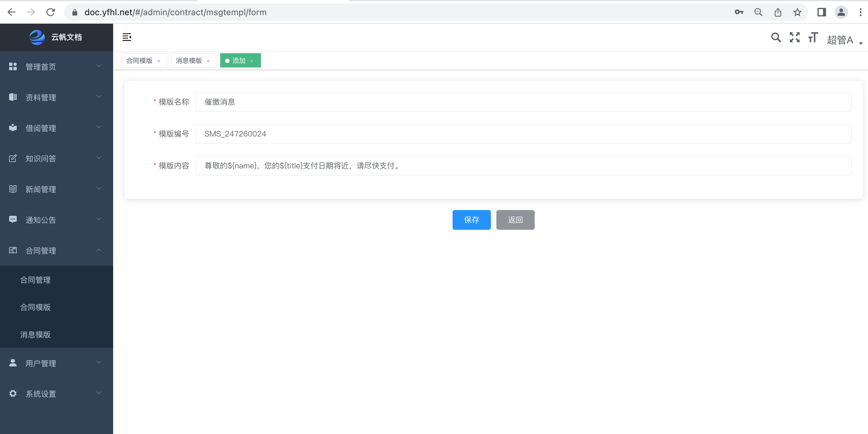Expand the 资料管理 chevron
The height and width of the screenshot is (434, 868).
tap(99, 97)
